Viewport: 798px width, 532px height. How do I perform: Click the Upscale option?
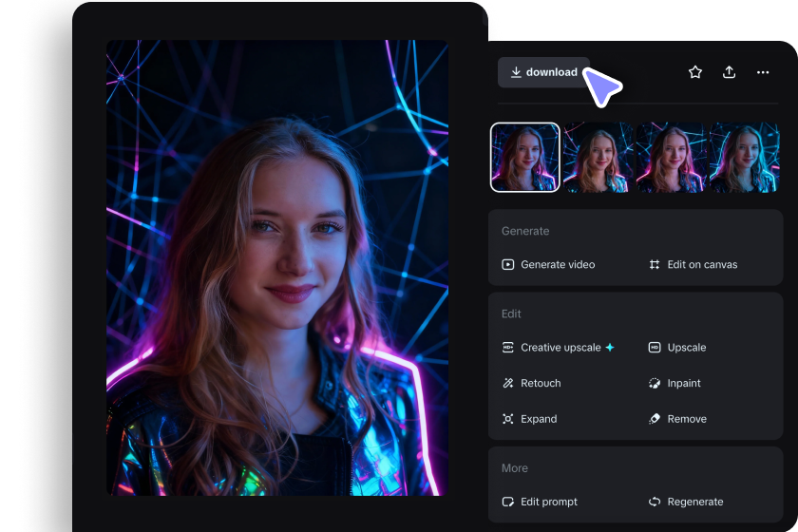click(x=676, y=348)
